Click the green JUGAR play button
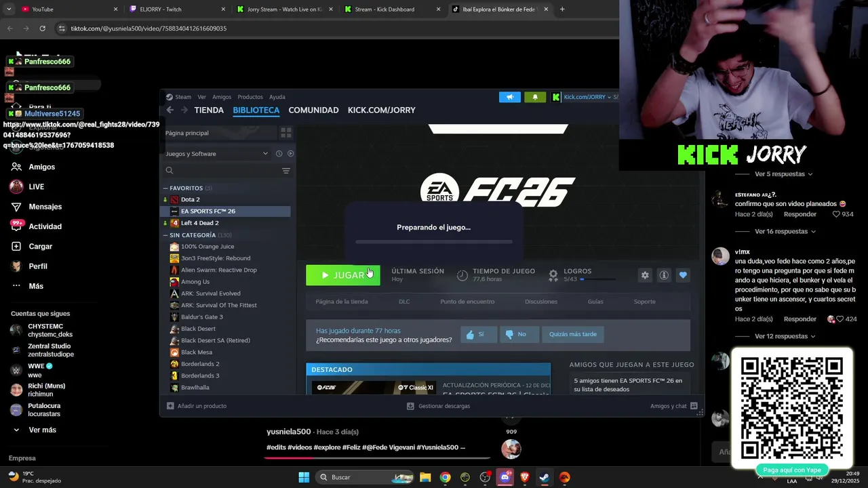Screen dimensions: 868x488 (x=342, y=275)
